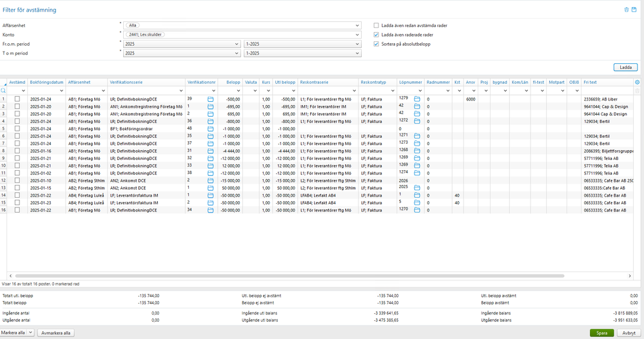Open verification folder icon for row 5

[x=210, y=129]
